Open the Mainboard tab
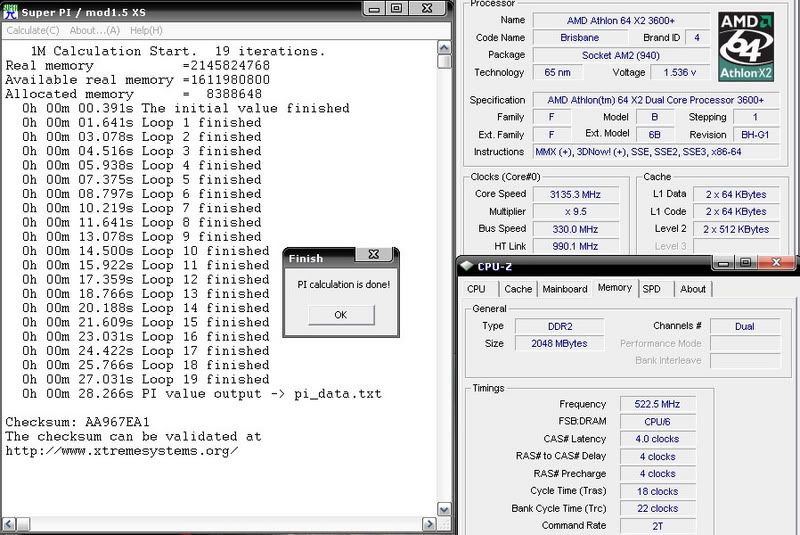The image size is (800, 535). point(565,289)
